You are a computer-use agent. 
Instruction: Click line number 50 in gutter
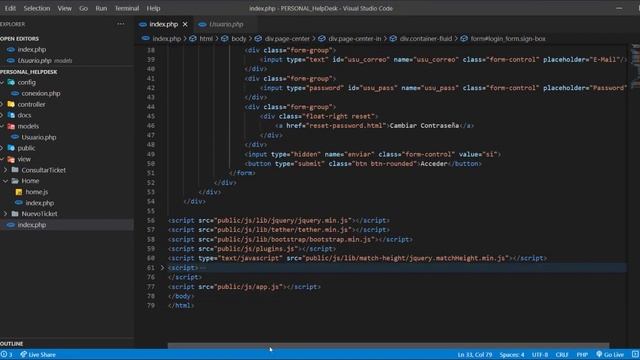[x=151, y=164]
